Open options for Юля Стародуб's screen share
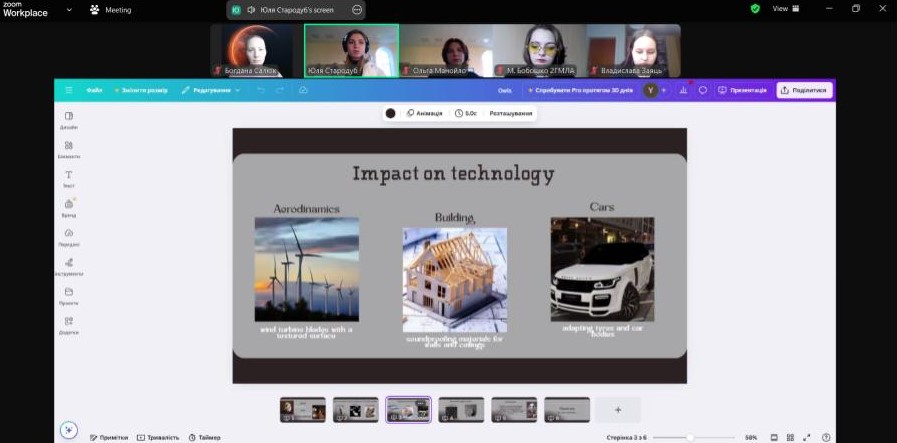 point(357,9)
